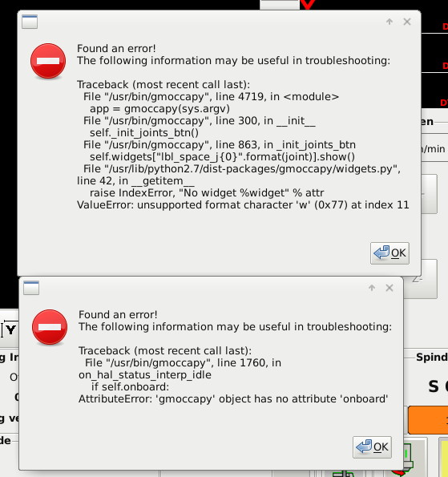Click the 'S 0' spindle speed readout
This screenshot has height=477, width=448.
click(438, 386)
